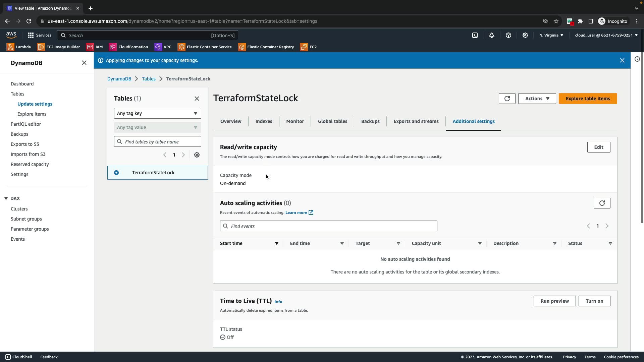The height and width of the screenshot is (362, 644).
Task: Open the Actions dropdown menu
Action: pyautogui.click(x=537, y=99)
